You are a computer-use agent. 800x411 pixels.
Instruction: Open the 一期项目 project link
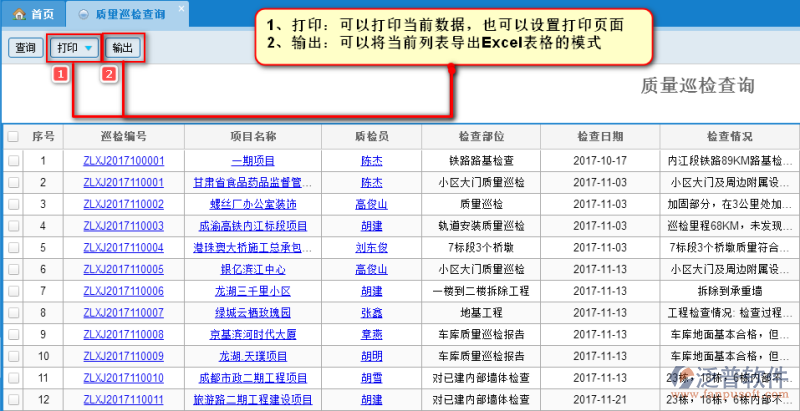coord(253,161)
